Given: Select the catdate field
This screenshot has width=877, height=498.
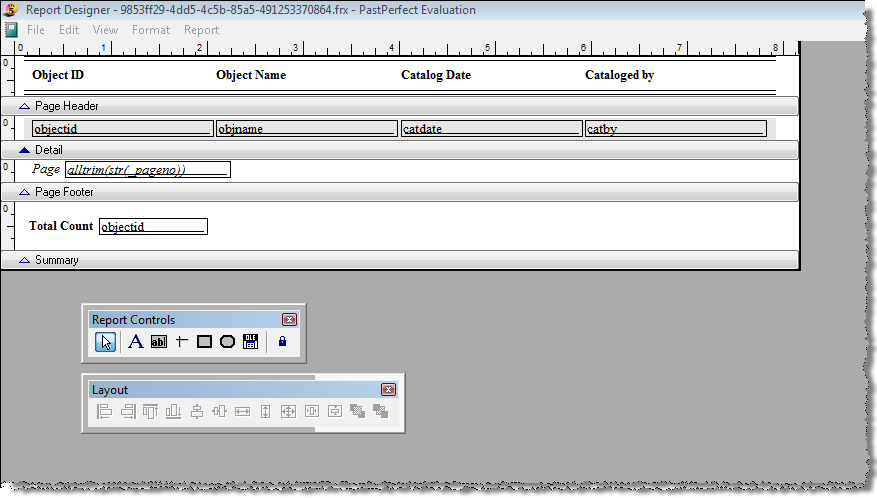Looking at the screenshot, I should [x=491, y=129].
